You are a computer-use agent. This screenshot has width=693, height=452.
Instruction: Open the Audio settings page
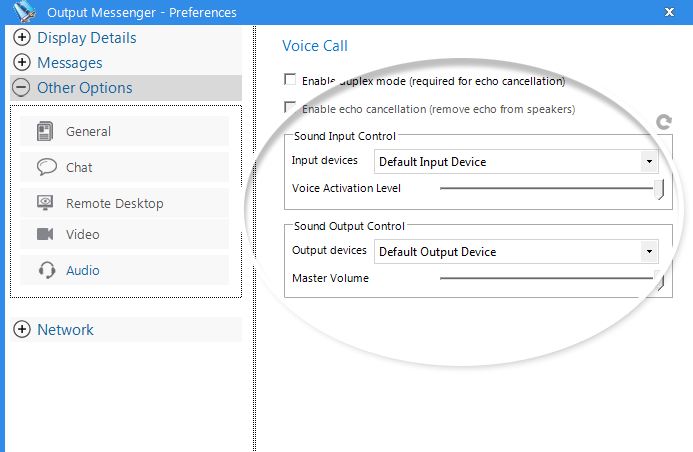pyautogui.click(x=125, y=270)
